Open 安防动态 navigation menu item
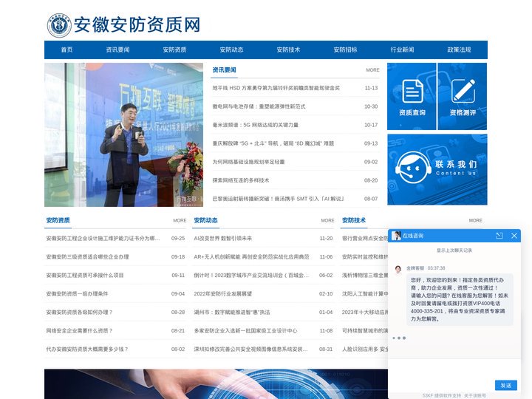Screen dimensions: 532x399 (x=231, y=50)
